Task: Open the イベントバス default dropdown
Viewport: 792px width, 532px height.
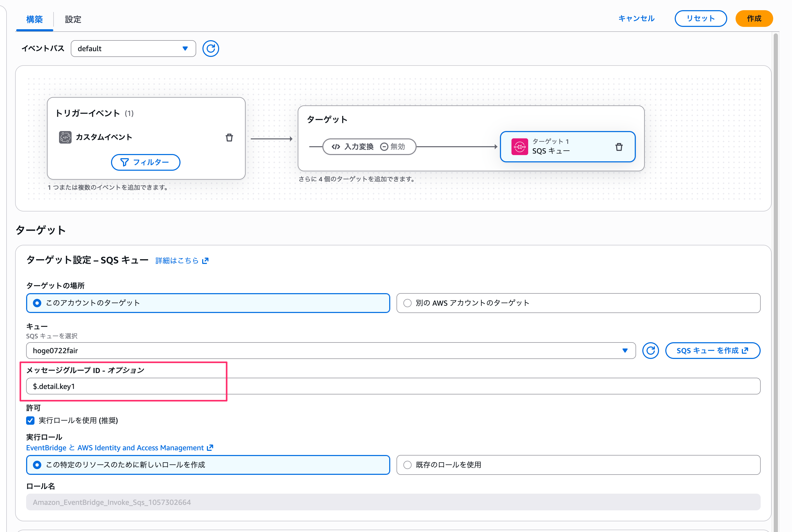Action: pos(133,49)
